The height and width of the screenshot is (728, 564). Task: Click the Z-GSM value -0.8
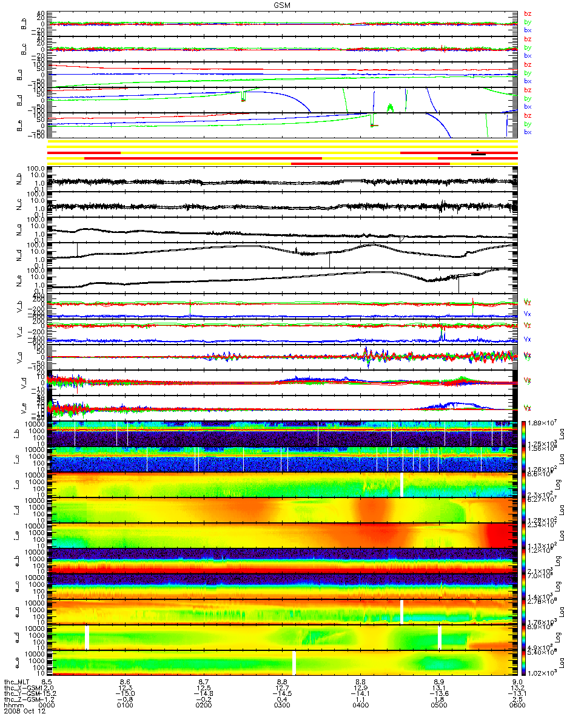point(124,700)
